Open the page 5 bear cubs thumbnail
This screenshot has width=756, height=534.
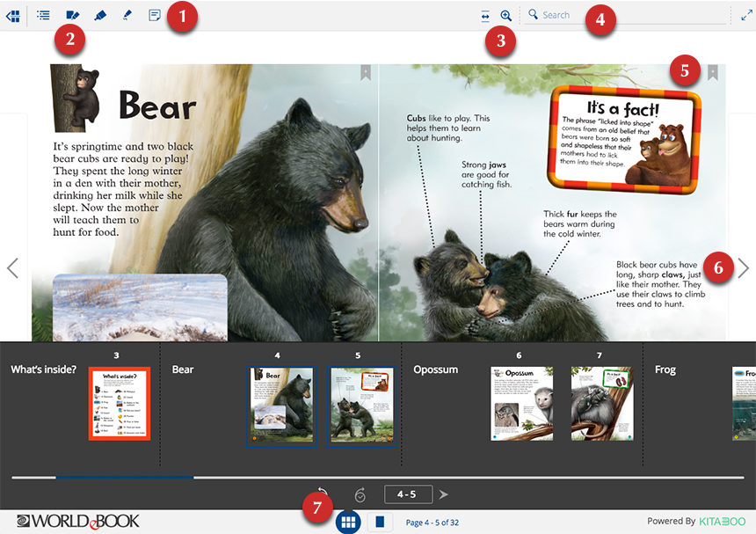point(362,406)
